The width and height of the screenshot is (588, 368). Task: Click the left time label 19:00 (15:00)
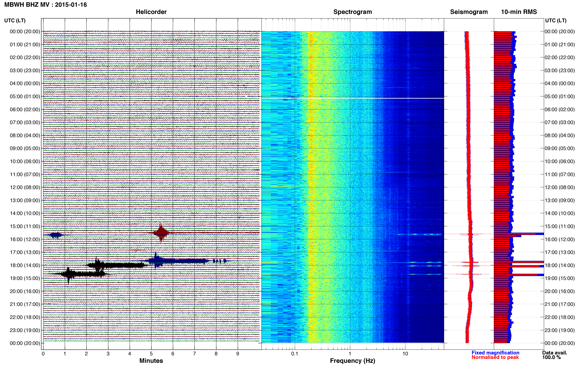[x=25, y=278]
